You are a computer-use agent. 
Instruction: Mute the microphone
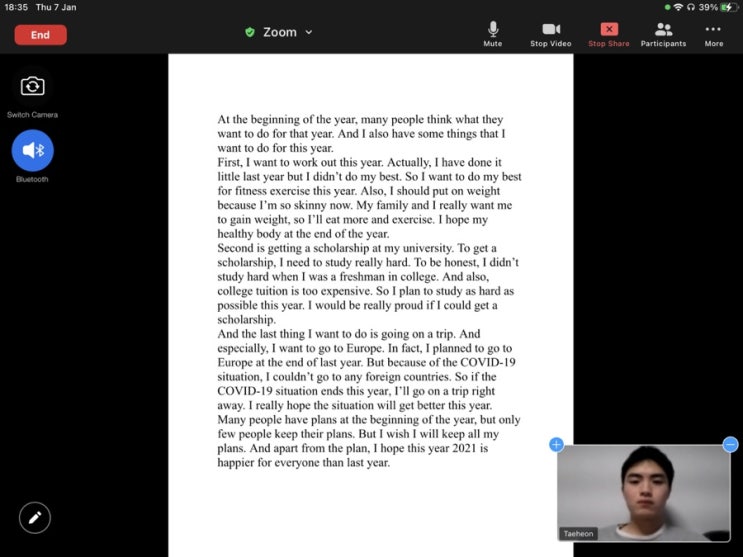coord(493,34)
